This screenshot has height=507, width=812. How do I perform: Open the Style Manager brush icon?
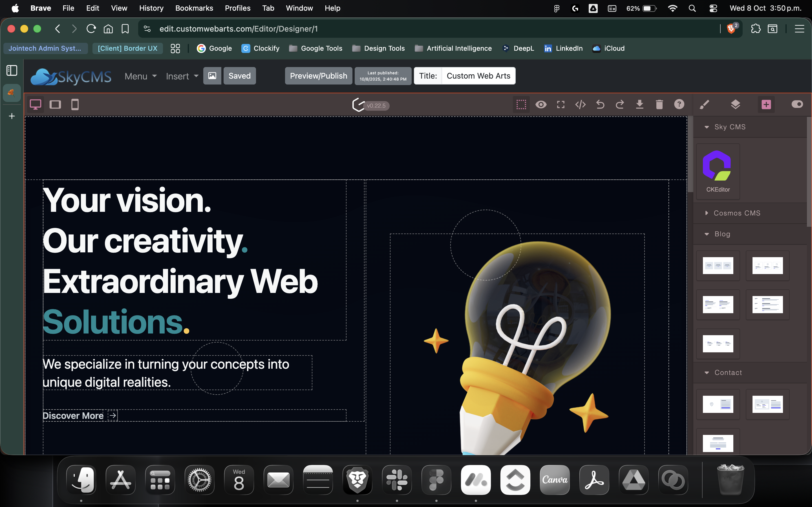tap(704, 104)
